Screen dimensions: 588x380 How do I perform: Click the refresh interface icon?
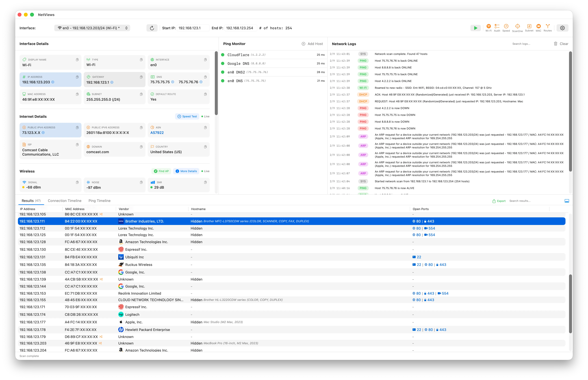[x=152, y=28]
